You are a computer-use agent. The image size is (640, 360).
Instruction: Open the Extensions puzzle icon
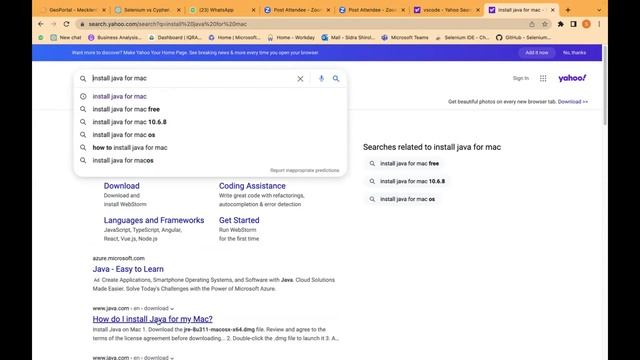(x=561, y=24)
